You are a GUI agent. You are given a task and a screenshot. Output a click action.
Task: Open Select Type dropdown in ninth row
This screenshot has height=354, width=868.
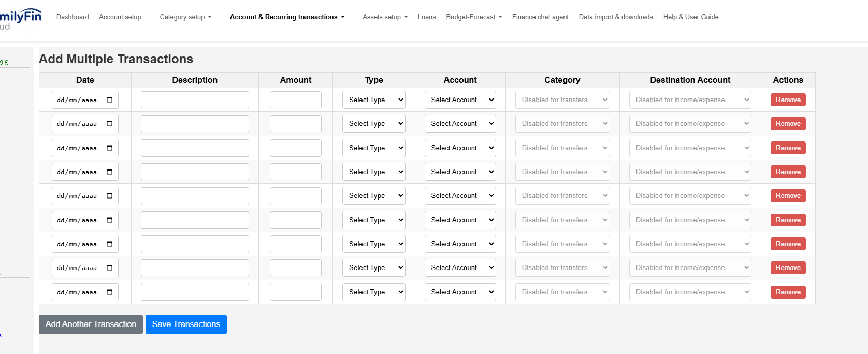373,292
